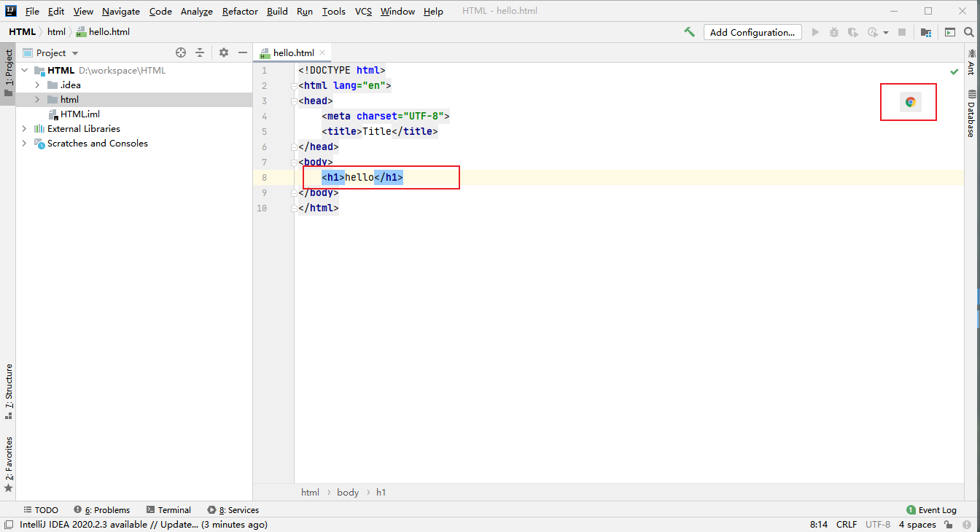Open the File menu
Viewport: 980px width, 532px height.
[x=32, y=12]
